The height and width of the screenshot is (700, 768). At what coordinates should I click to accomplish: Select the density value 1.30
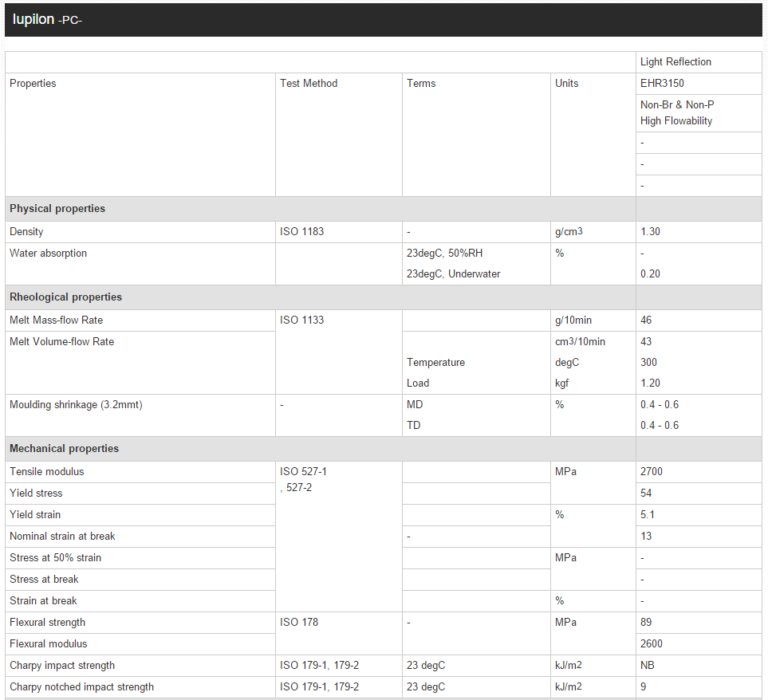coord(650,231)
